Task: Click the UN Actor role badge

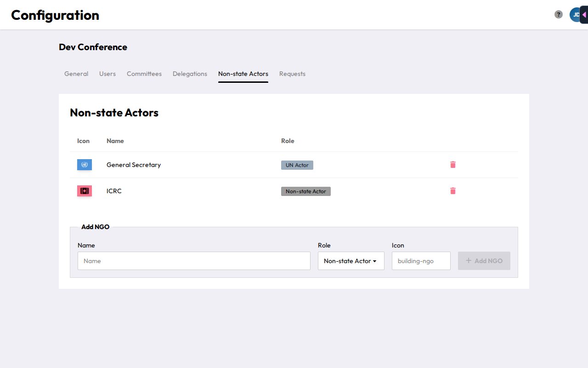Action: point(297,165)
